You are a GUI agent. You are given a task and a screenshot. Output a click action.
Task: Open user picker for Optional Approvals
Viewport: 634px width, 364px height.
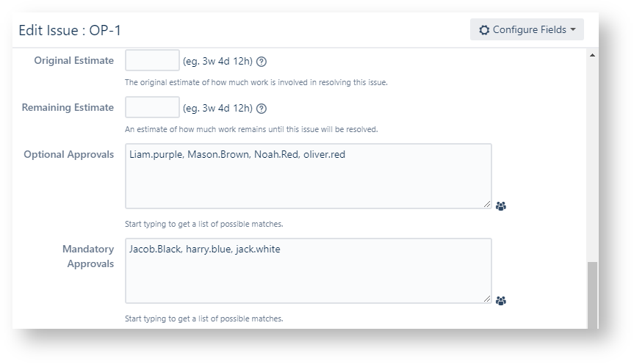pyautogui.click(x=501, y=206)
